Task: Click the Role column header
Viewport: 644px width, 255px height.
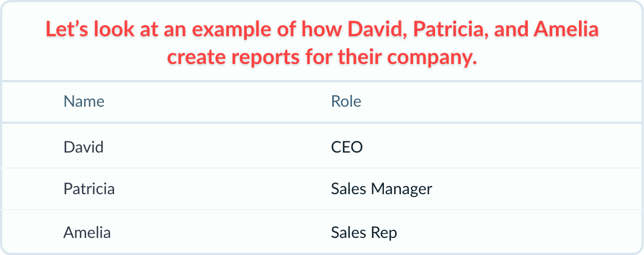Action: pos(346,101)
